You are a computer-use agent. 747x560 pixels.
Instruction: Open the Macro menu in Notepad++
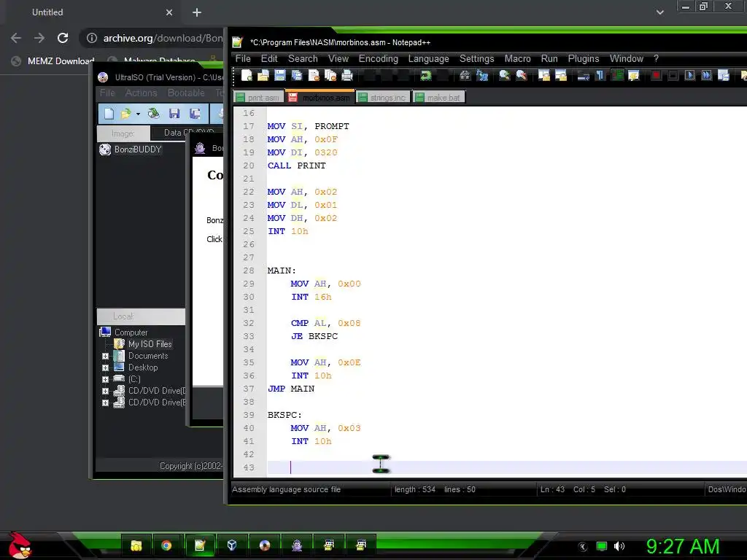tap(517, 58)
